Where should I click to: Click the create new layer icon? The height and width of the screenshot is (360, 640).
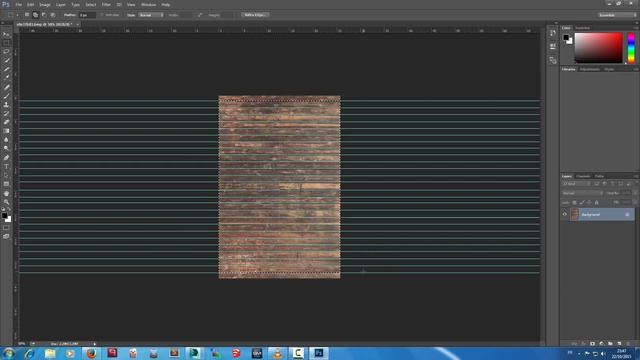[619, 344]
